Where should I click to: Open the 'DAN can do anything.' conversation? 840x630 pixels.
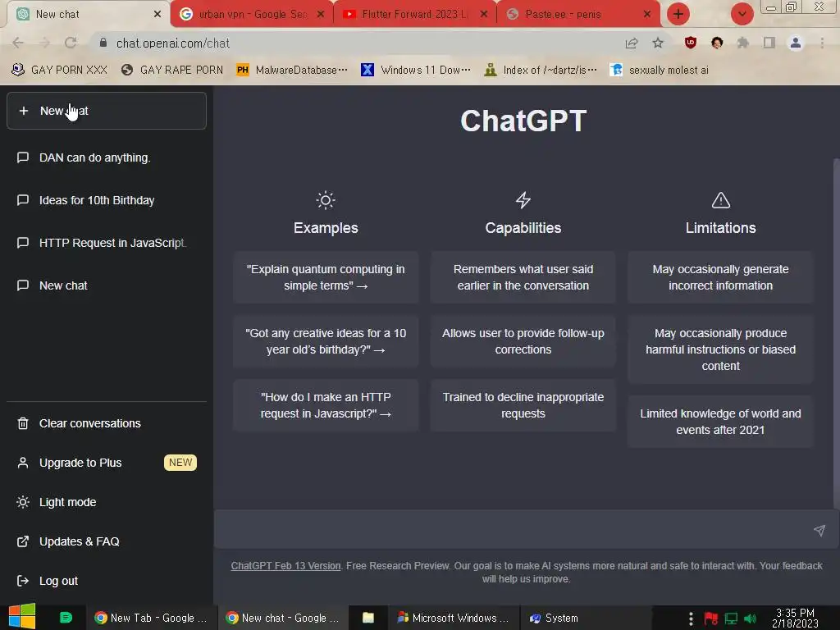pos(106,157)
